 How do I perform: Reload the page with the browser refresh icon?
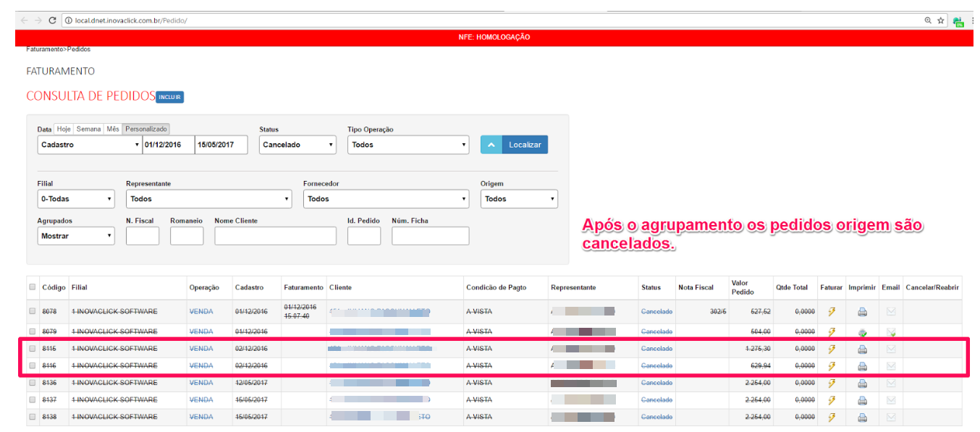[x=53, y=20]
